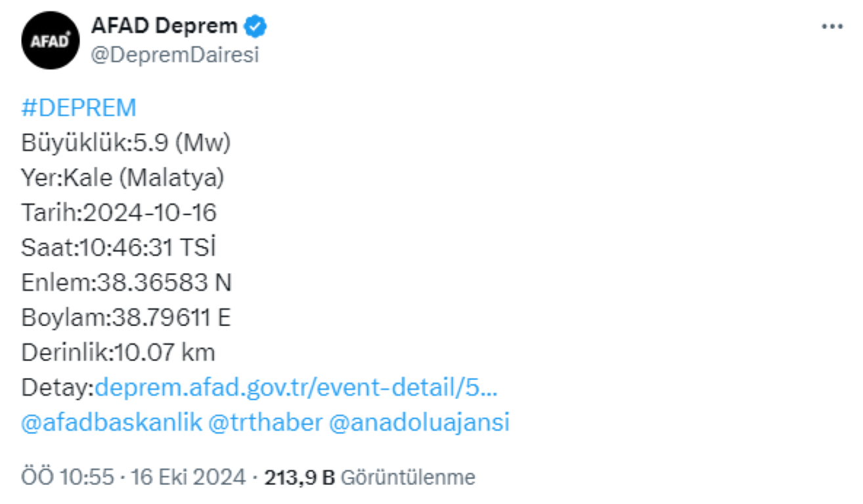The height and width of the screenshot is (504, 863).
Task: Click the Saat:10:46:31 TSİ text line
Action: [119, 248]
